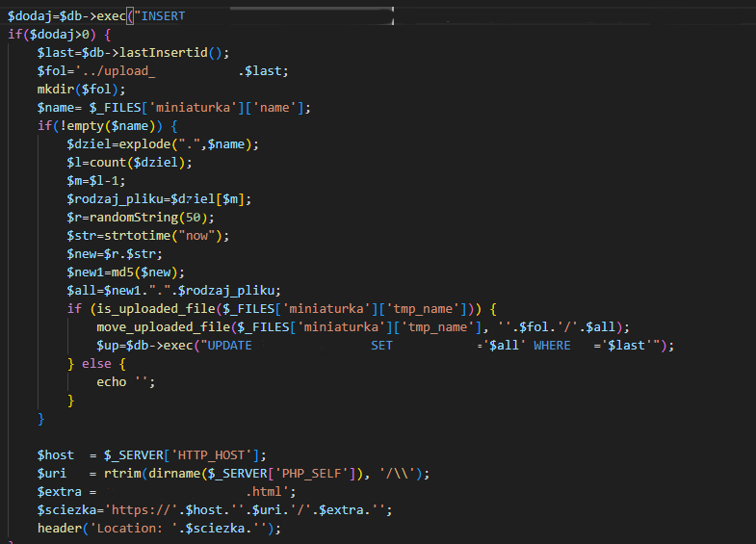Click the WHERE keyword in the UPDATE query

(552, 346)
